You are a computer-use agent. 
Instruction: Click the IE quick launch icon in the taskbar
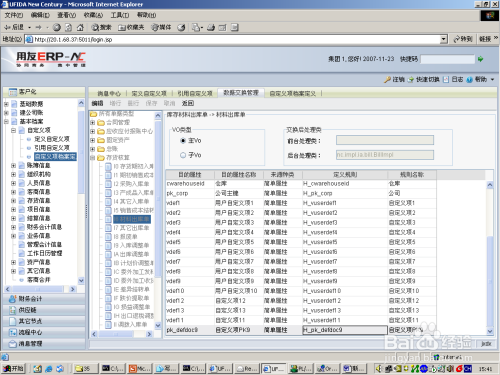(x=49, y=369)
